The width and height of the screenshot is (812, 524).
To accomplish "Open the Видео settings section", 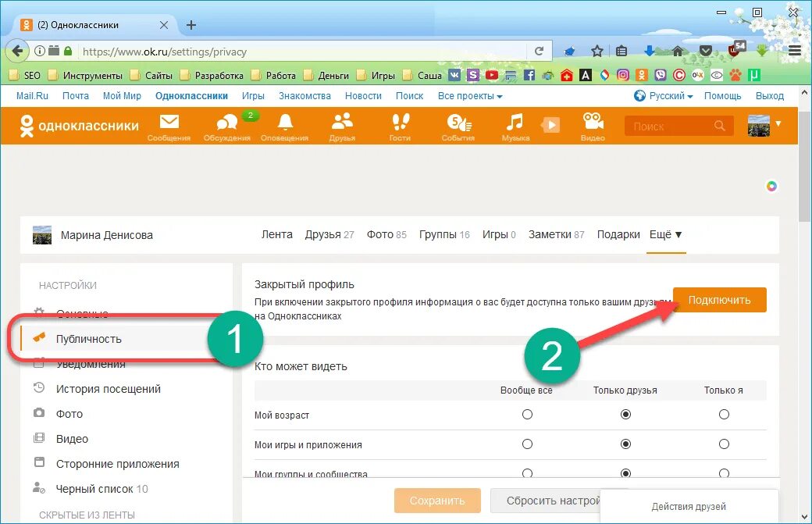I will (x=72, y=439).
